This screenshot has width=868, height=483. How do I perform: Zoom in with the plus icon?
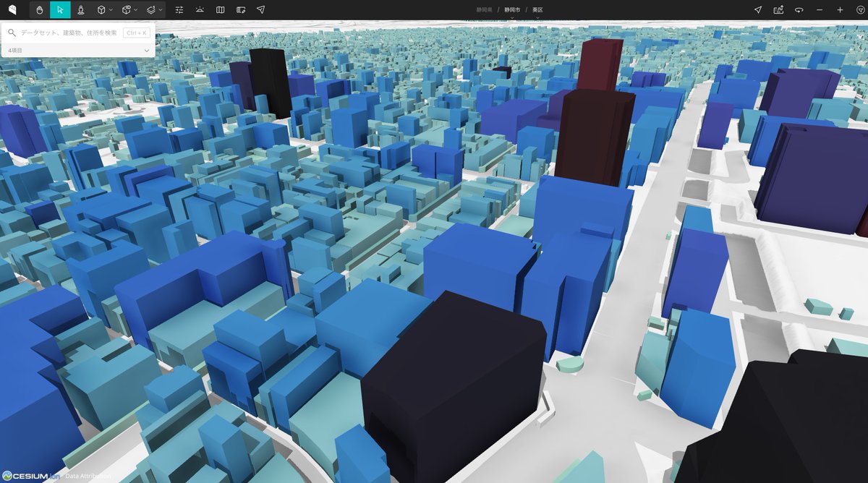click(839, 9)
